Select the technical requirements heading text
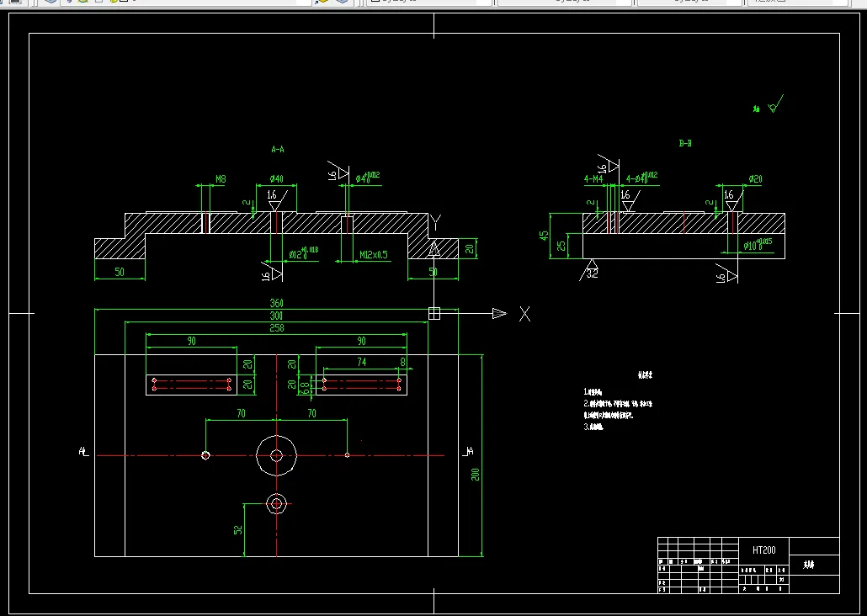Screen dimensions: 867x616 pos(646,375)
